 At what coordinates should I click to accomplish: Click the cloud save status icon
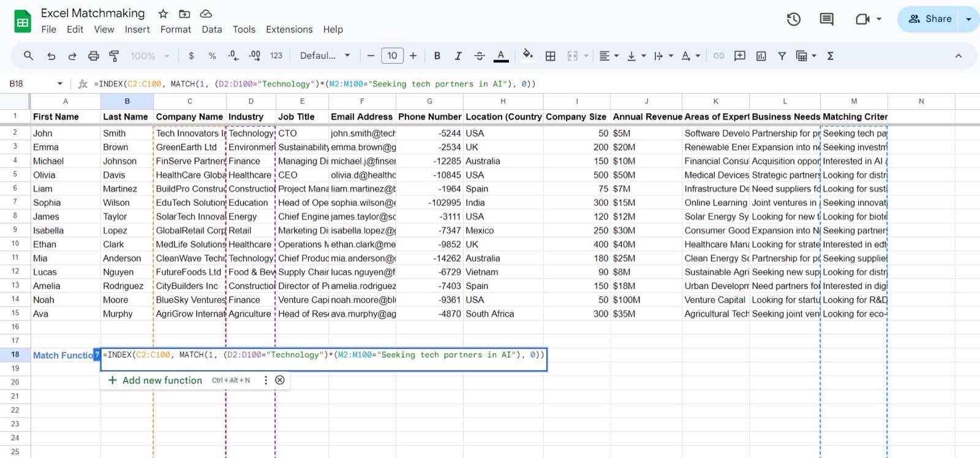(206, 13)
